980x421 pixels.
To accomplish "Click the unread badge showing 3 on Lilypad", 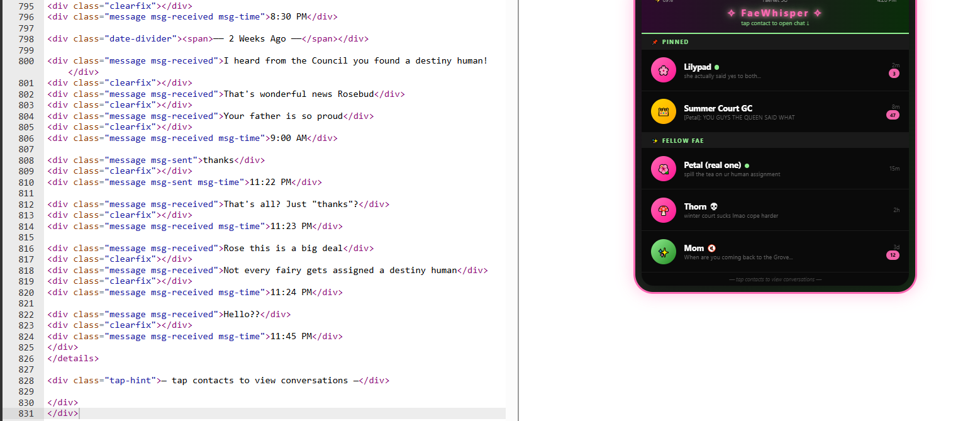I will point(894,74).
